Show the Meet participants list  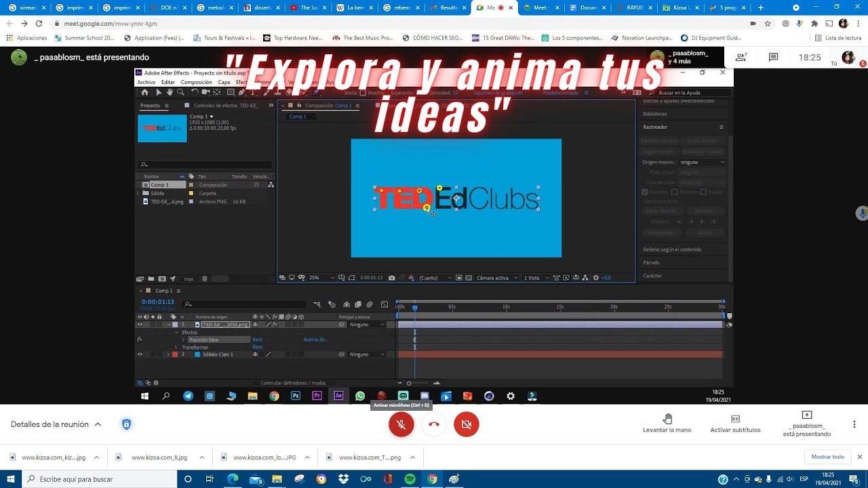pos(741,58)
